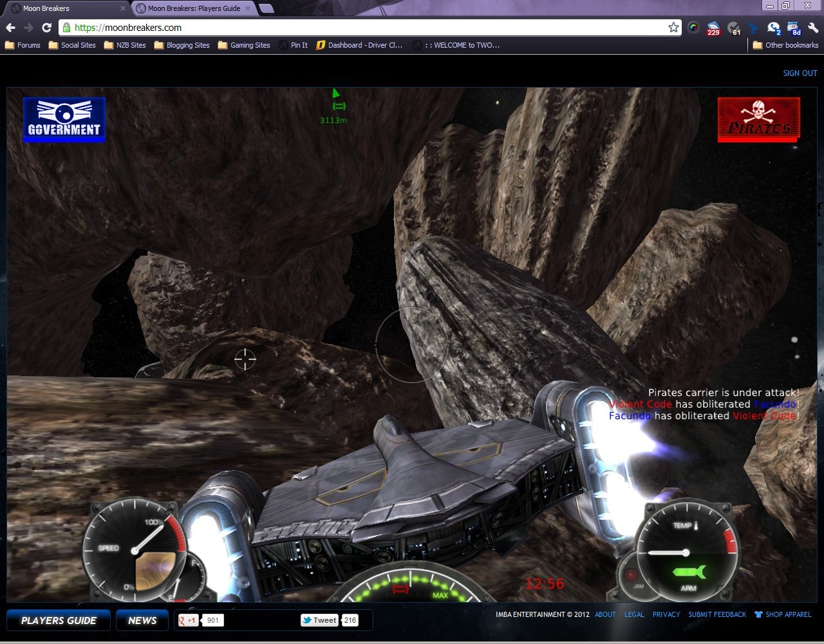This screenshot has width=824, height=644.
Task: Click the Tweet button
Action: 319,620
